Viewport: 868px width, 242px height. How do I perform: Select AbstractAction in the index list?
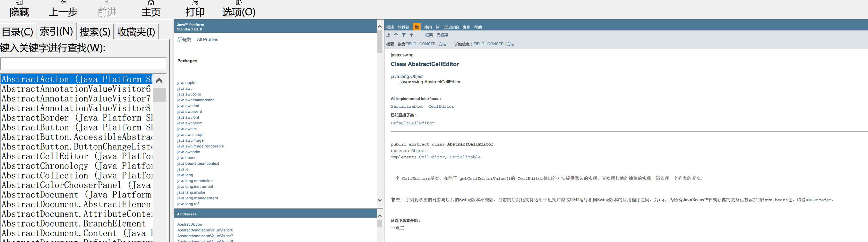(77, 79)
